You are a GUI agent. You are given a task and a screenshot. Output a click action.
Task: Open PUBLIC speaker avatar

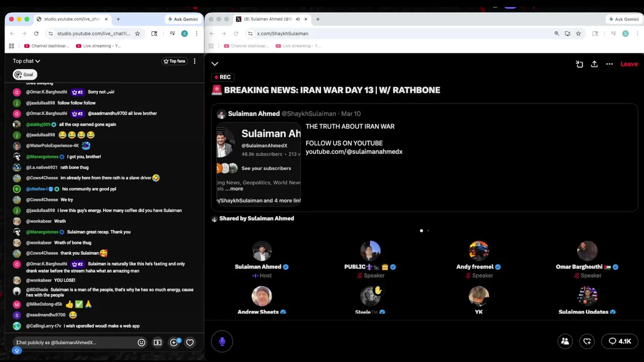coord(370,251)
